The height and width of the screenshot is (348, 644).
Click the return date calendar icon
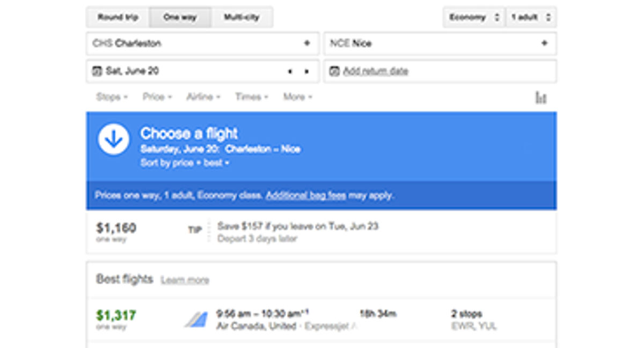(335, 70)
